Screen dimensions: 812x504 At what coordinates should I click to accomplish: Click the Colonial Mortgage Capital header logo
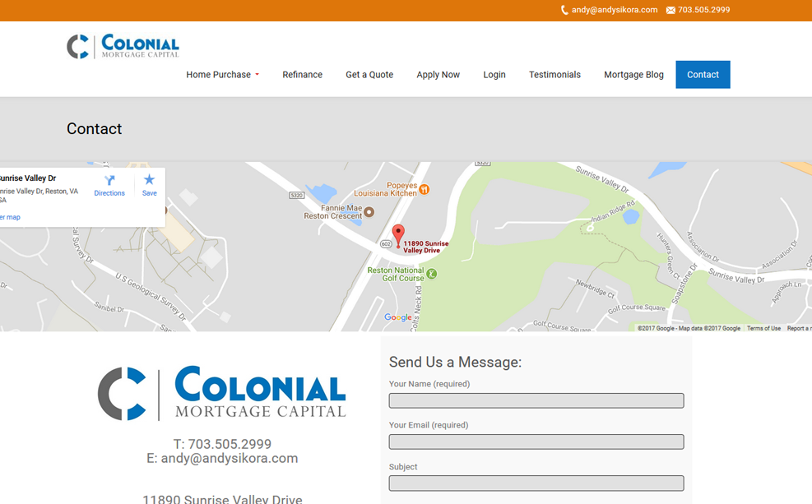pos(123,46)
